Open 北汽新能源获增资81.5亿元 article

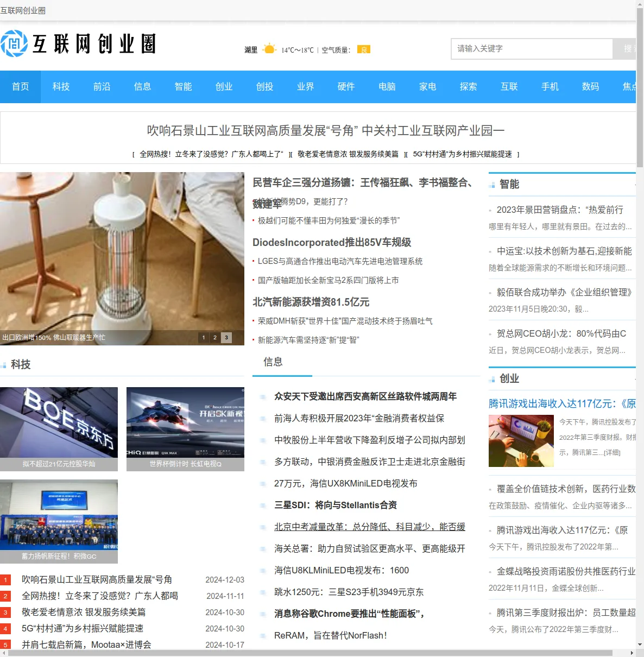(311, 302)
